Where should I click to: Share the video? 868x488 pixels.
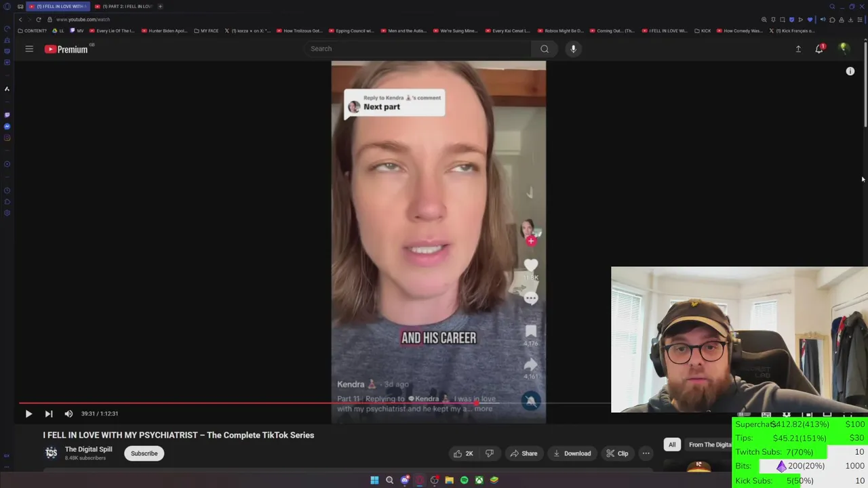click(x=524, y=453)
